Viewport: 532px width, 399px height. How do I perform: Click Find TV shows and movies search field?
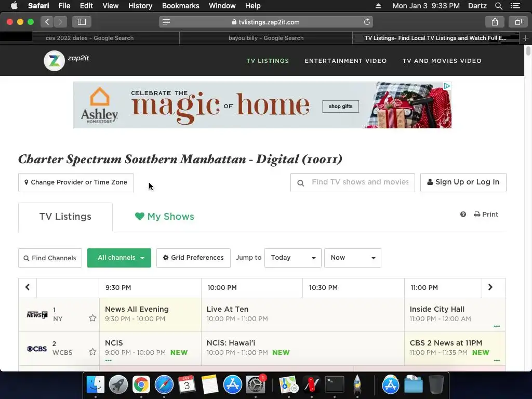(353, 182)
